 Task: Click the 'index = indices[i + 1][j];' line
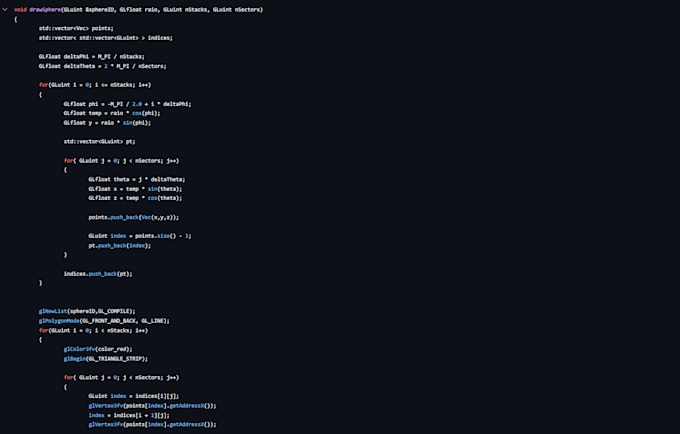[129, 415]
